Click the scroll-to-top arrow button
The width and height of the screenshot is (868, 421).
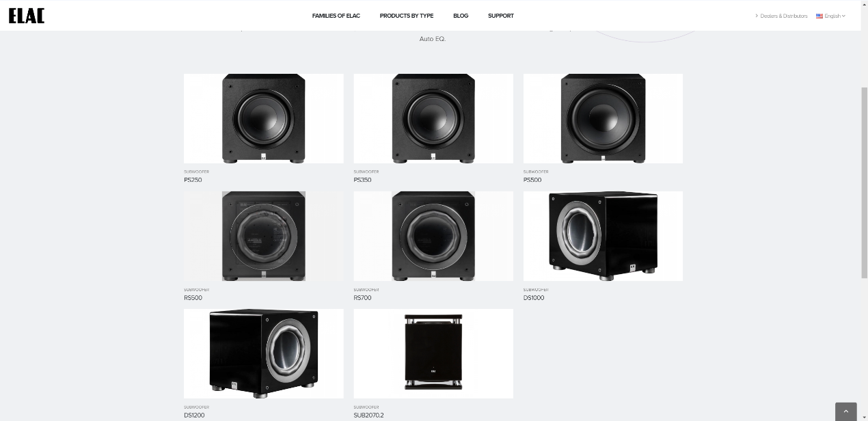coord(845,411)
